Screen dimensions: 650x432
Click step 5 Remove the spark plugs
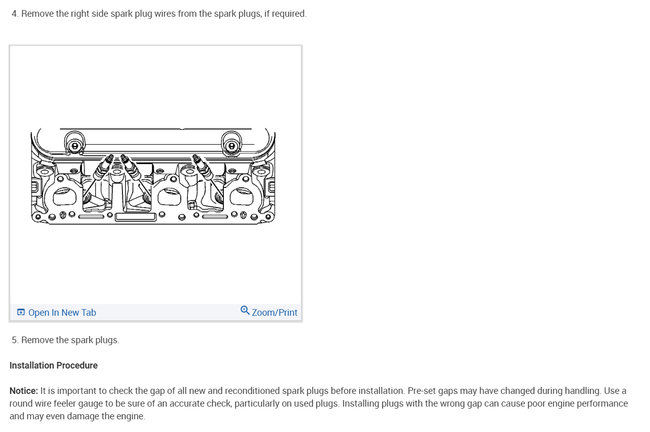(65, 340)
